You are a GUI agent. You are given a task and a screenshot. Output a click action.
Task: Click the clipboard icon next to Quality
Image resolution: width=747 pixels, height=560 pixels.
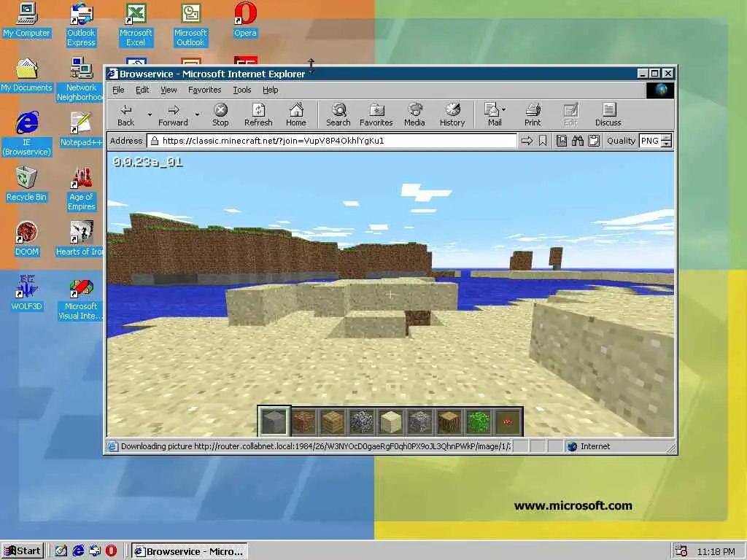tap(594, 141)
